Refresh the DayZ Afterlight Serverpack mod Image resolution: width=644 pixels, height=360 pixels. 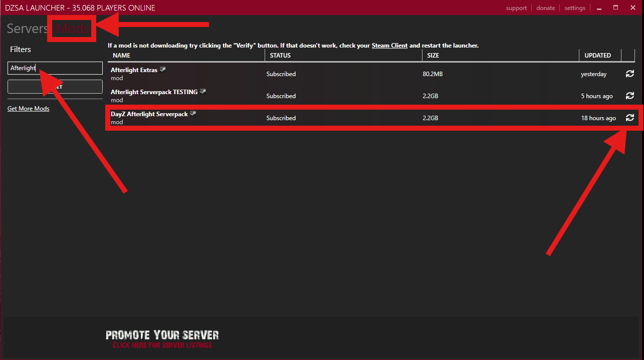tap(630, 118)
